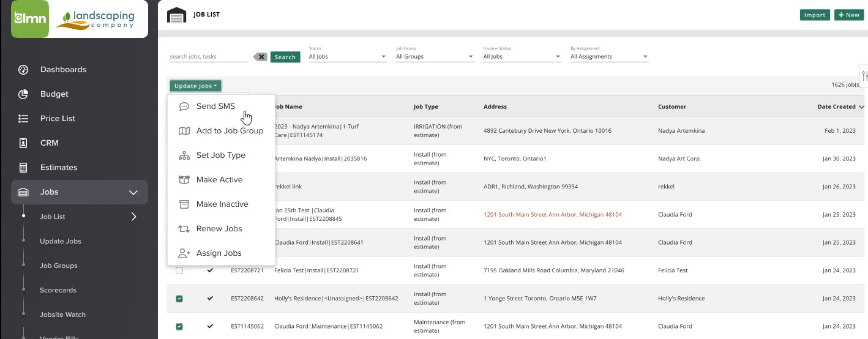
Task: Click address 7195 Oakland Mills Road Columbia
Action: tap(554, 270)
